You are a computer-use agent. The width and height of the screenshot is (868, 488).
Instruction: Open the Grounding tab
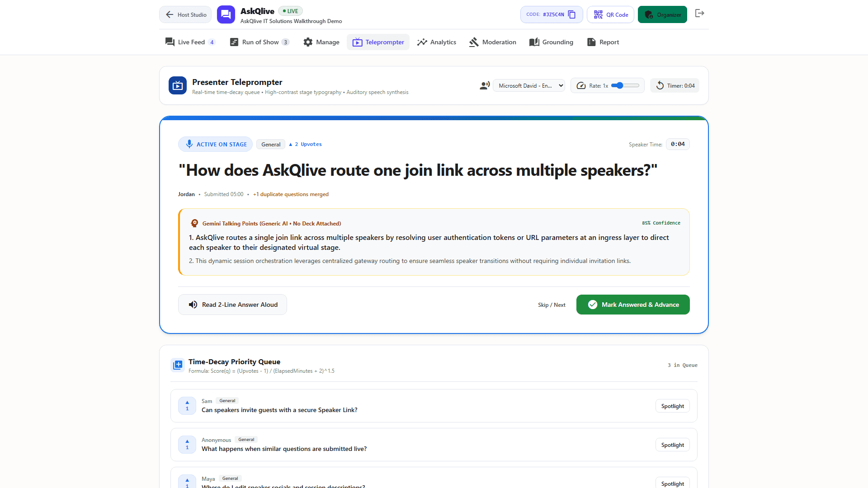tap(552, 42)
